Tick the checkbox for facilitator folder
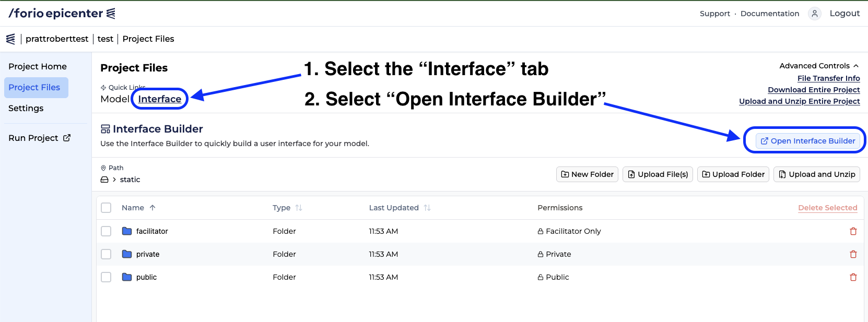Screen dimensions: 868x322 (106, 231)
